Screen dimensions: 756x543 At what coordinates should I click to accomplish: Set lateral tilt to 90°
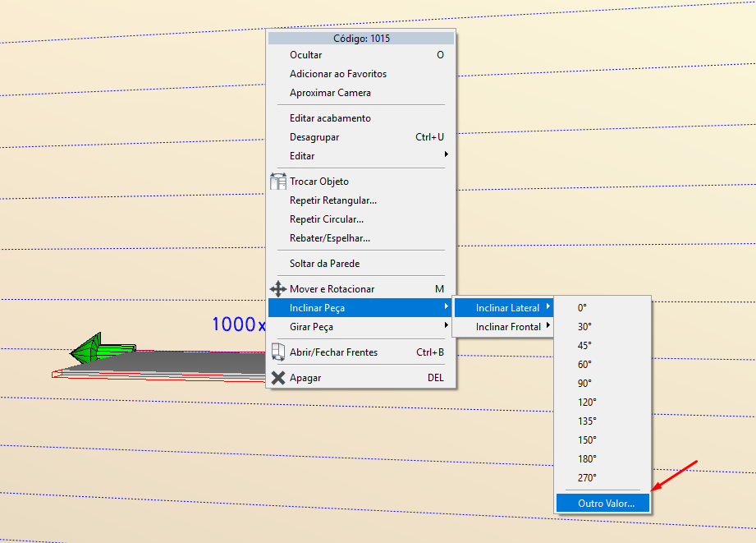click(584, 384)
